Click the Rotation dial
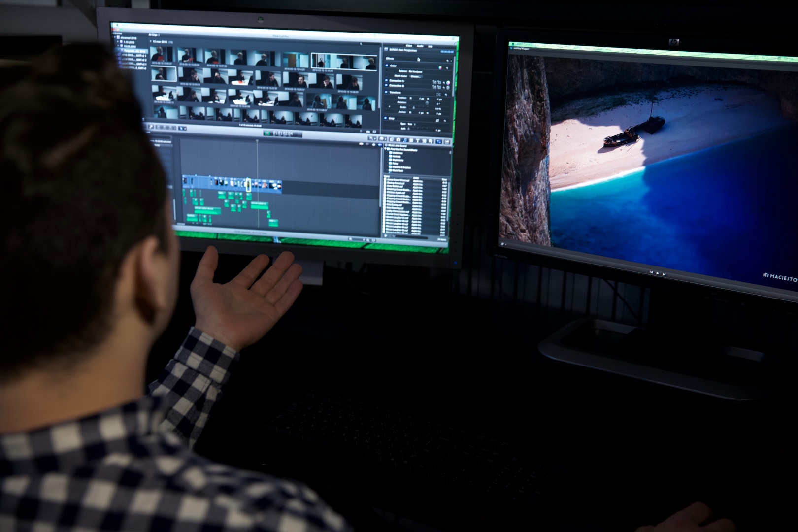The height and width of the screenshot is (532, 798). 427,103
